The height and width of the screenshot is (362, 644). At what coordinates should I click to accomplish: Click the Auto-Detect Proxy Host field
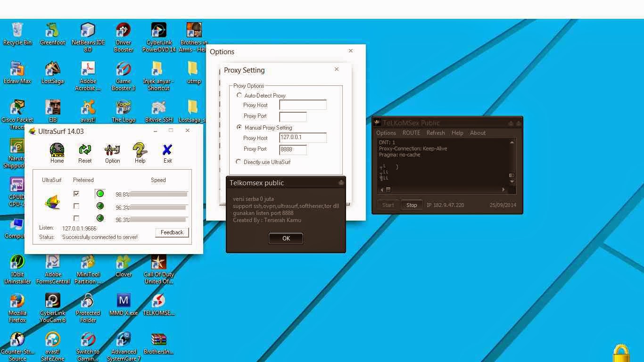pyautogui.click(x=303, y=105)
